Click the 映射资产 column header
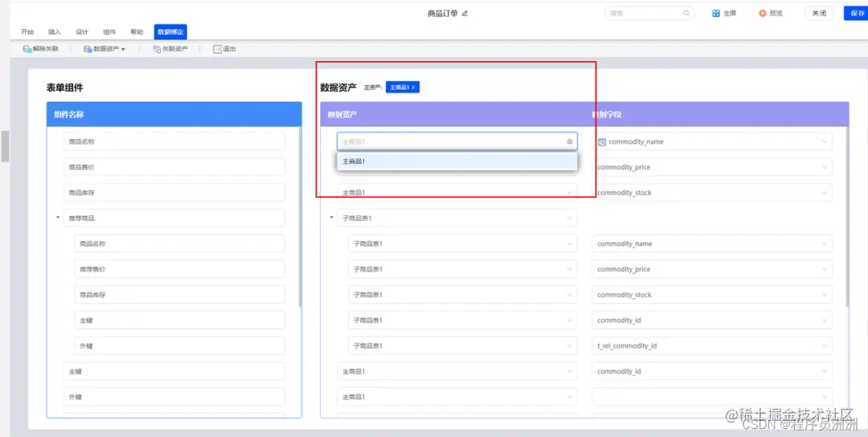The height and width of the screenshot is (437, 868). (342, 115)
